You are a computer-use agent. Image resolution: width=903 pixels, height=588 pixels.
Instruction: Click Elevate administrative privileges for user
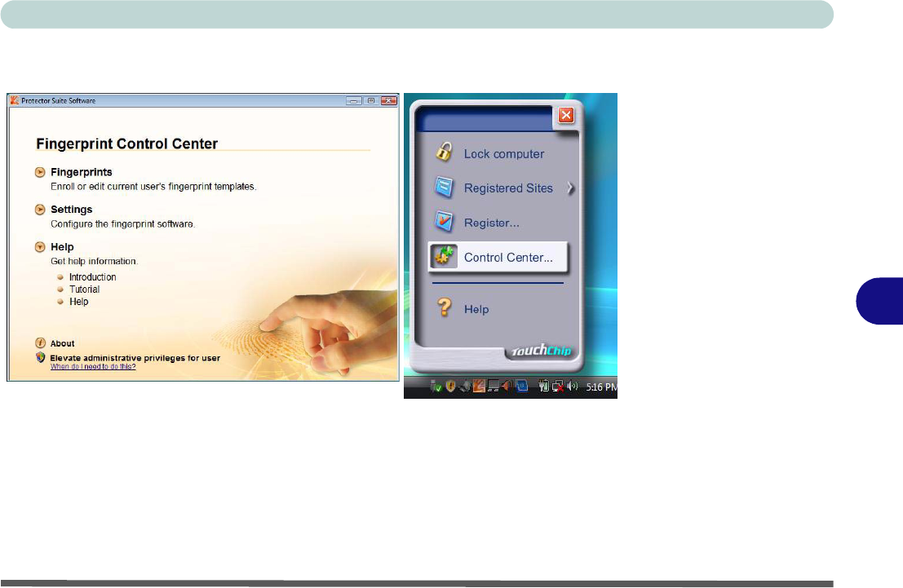[135, 358]
